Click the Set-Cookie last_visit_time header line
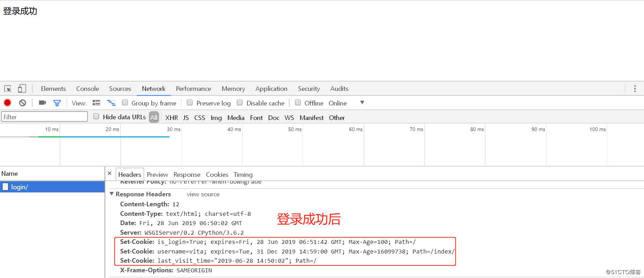644x278 pixels. tap(218, 261)
